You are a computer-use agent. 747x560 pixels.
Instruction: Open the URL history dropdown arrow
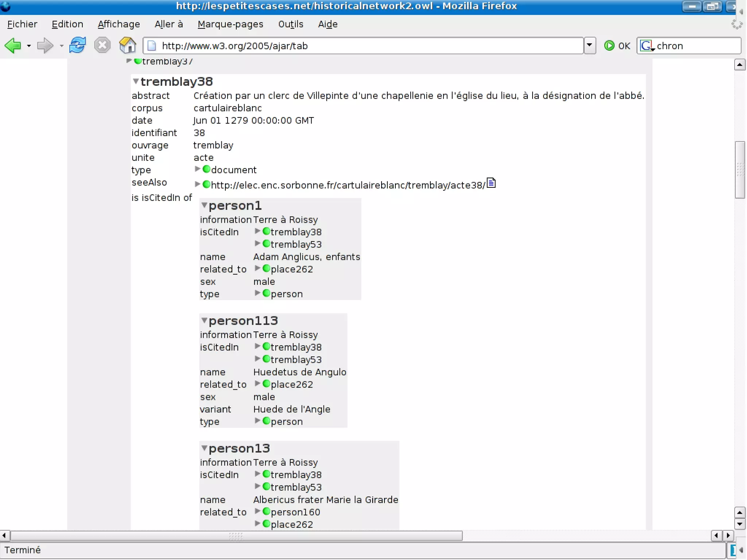[589, 46]
